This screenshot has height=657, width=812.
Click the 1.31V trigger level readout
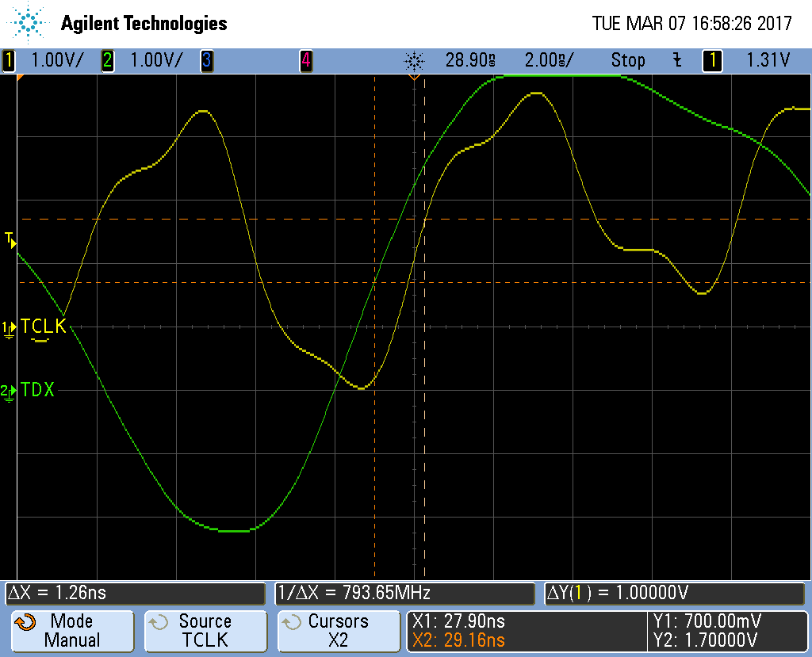pyautogui.click(x=768, y=60)
